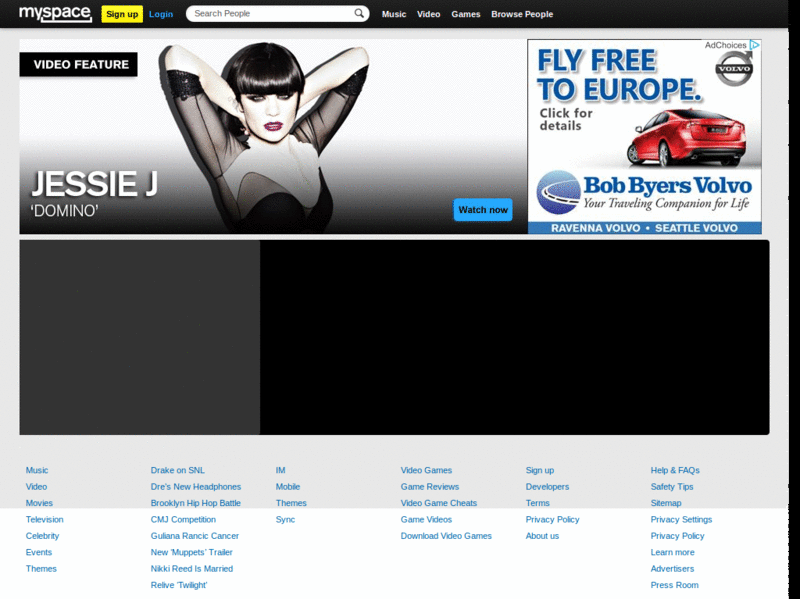Open the Video Games footer link

[426, 470]
